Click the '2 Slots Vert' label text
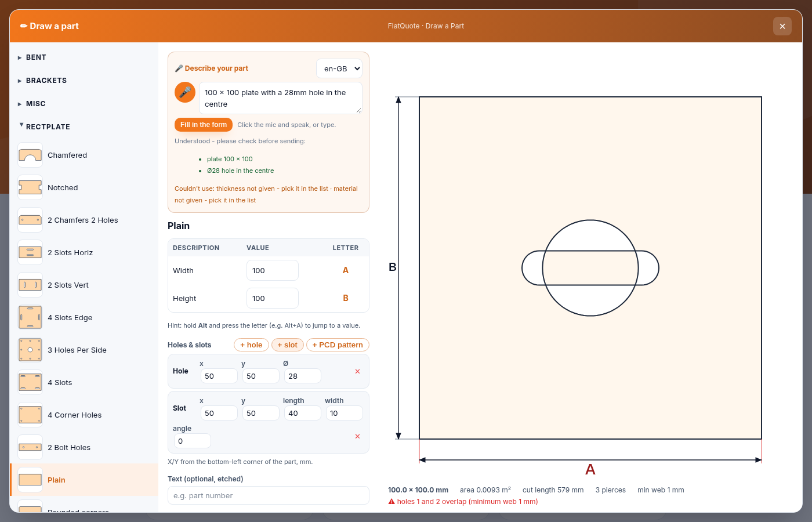The height and width of the screenshot is (522, 812). tap(68, 285)
